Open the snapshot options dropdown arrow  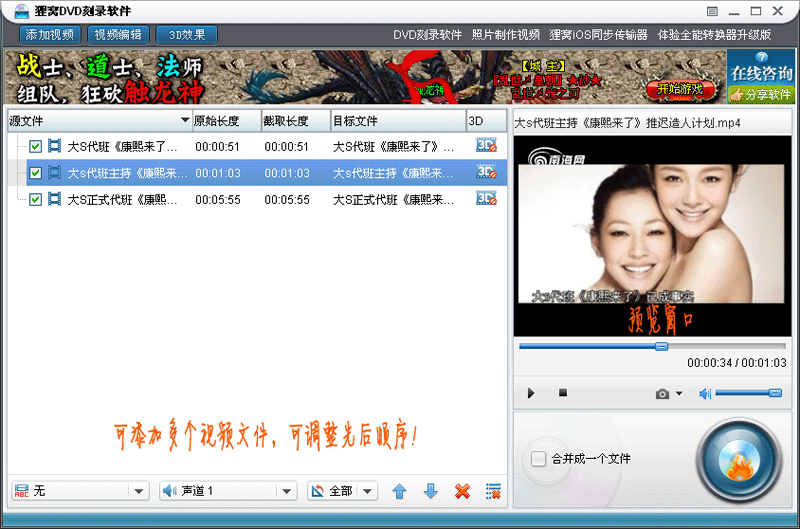pos(679,393)
